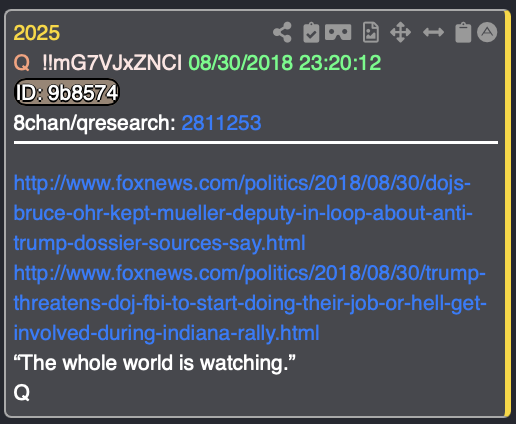Screen dimensions: 516x424
Task: Click the Q author name
Action: [22, 63]
